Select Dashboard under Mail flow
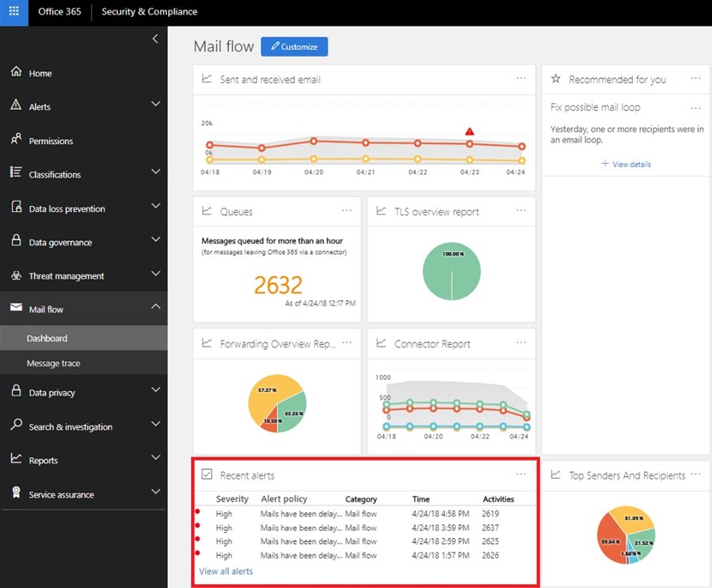Screen dimensions: 712x588 (83, 338)
